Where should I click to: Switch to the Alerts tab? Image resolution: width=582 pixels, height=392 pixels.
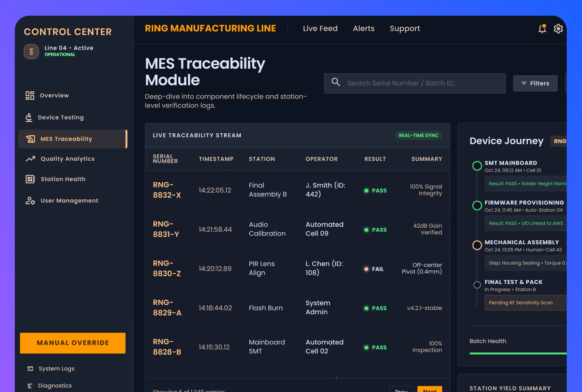click(x=364, y=28)
